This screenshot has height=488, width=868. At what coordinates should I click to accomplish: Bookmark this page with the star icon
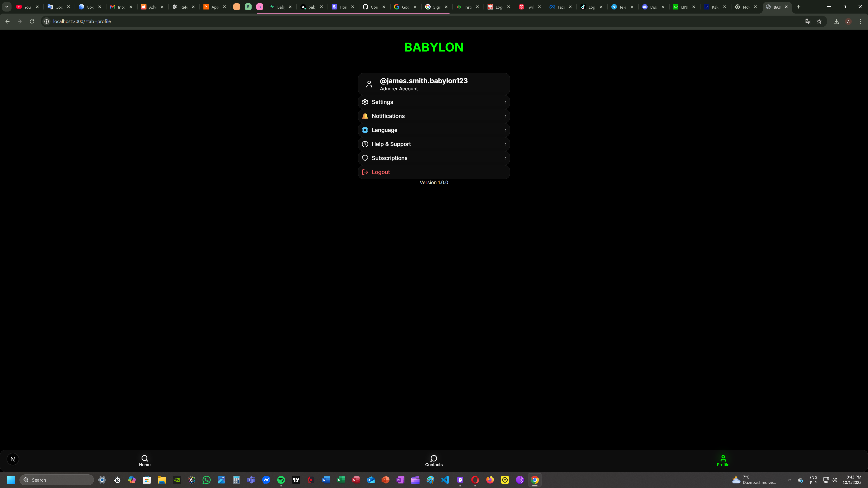(819, 21)
